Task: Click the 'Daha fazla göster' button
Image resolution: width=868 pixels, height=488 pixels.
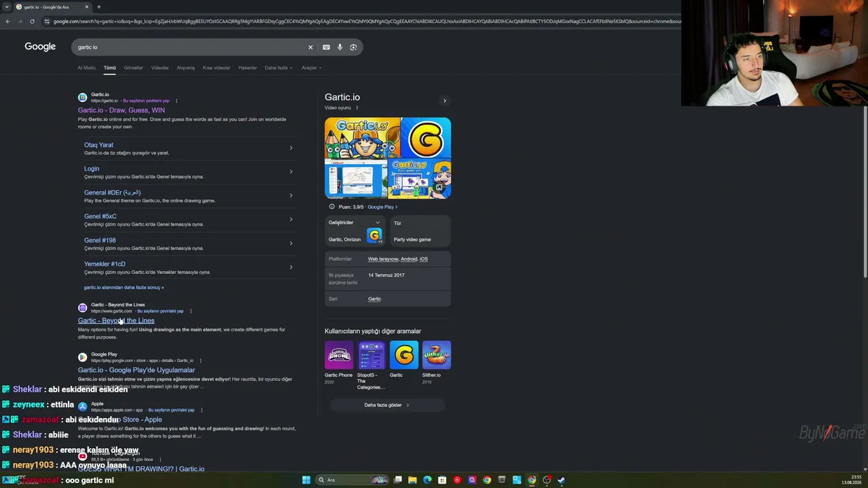Action: [x=387, y=405]
